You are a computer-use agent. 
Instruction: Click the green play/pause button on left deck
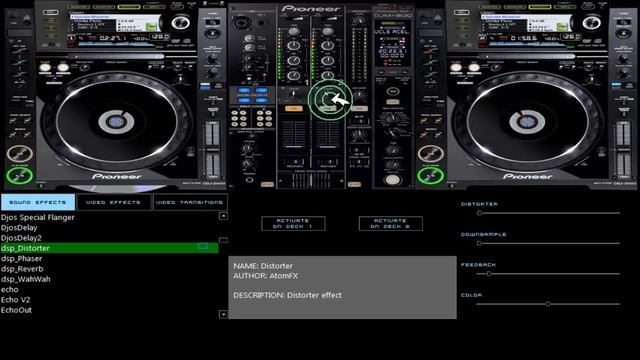(x=19, y=176)
